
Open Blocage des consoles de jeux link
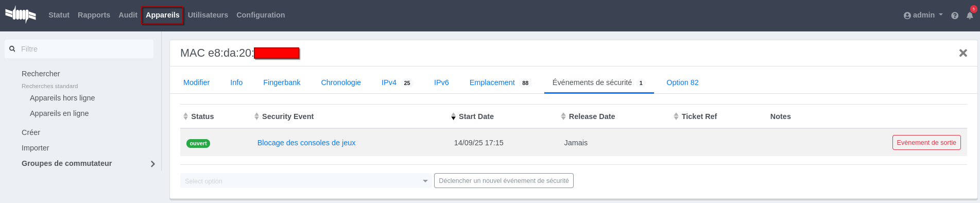coord(306,143)
